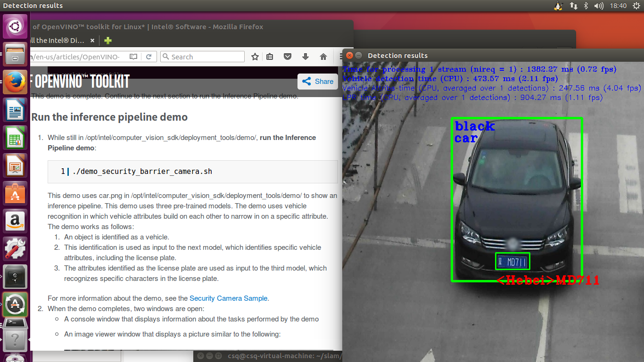Open the Files manager from the launcher

[16, 54]
